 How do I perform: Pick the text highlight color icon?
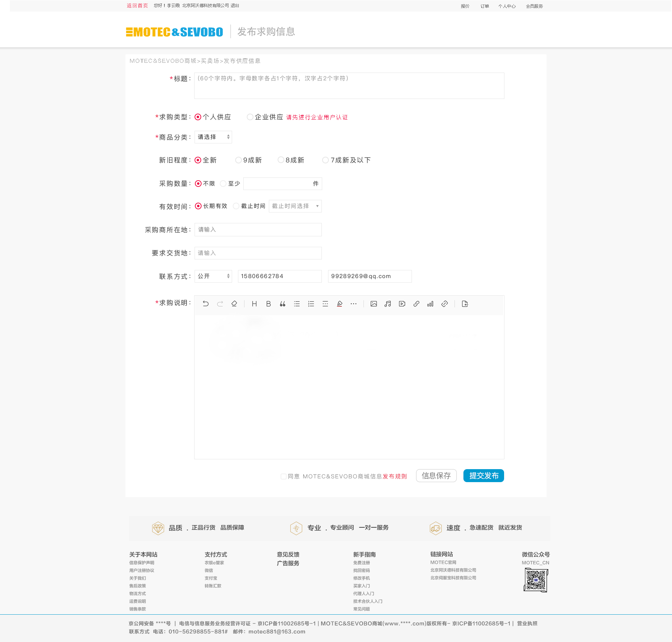[339, 304]
